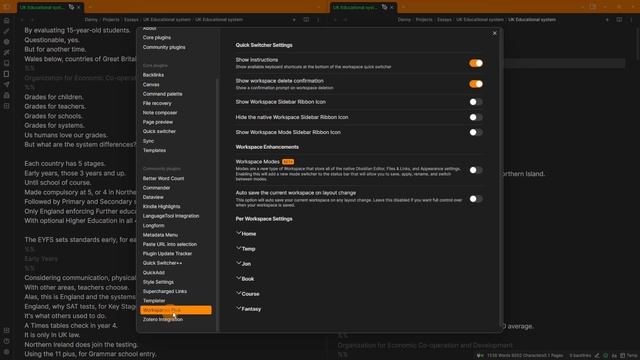This screenshot has height=360, width=640.
Task: Close the left pane note tab
Action: coord(79,7)
